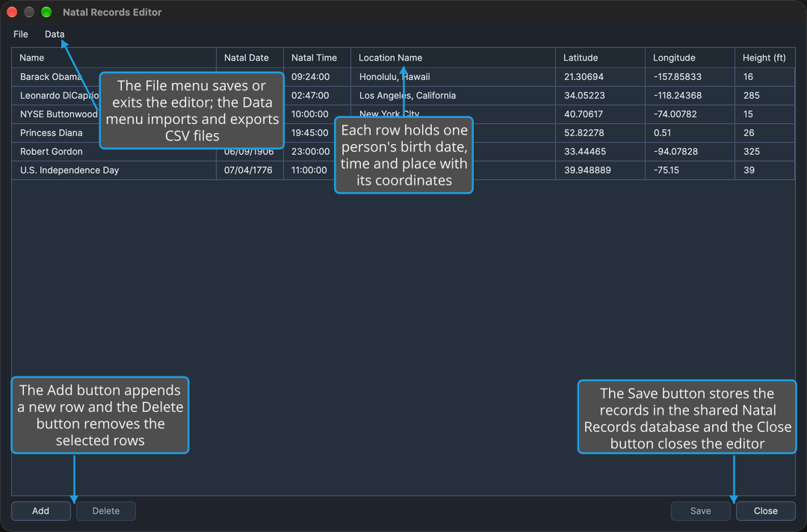Click the latitude 39.948889 cell

(x=600, y=170)
